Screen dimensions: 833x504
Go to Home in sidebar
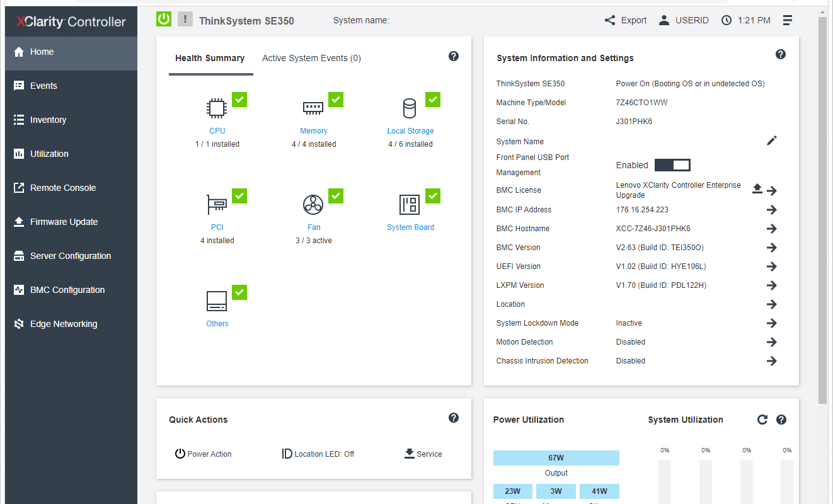click(x=71, y=52)
